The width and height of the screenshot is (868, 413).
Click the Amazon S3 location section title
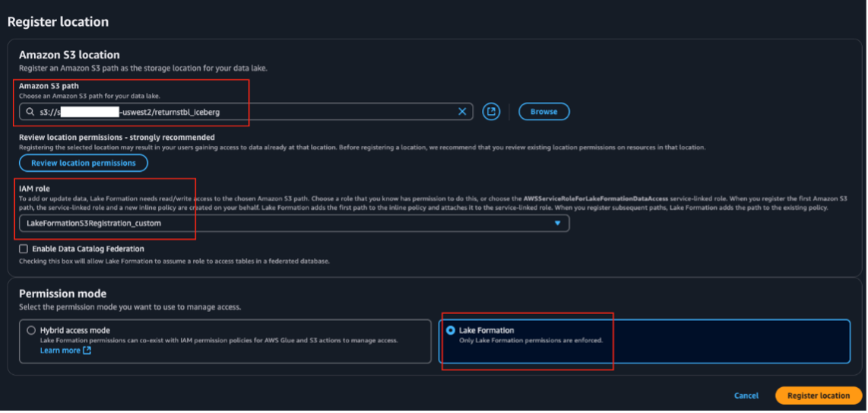coord(69,55)
